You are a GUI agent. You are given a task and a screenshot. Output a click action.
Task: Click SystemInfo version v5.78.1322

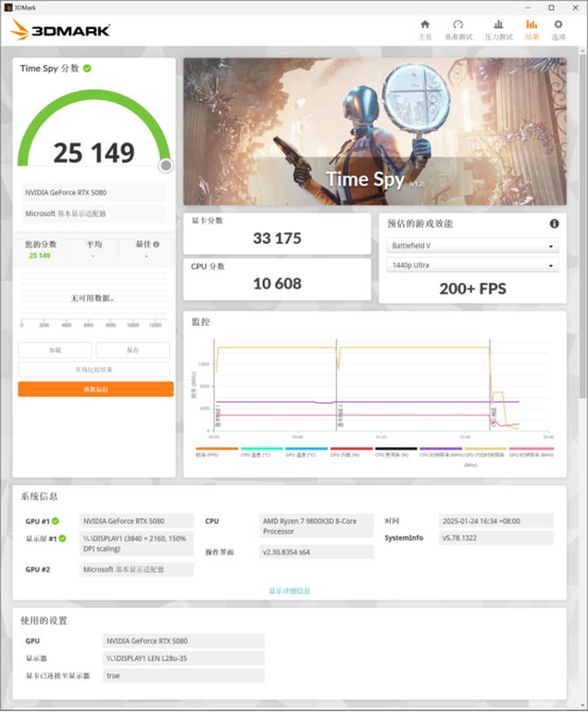(x=496, y=538)
